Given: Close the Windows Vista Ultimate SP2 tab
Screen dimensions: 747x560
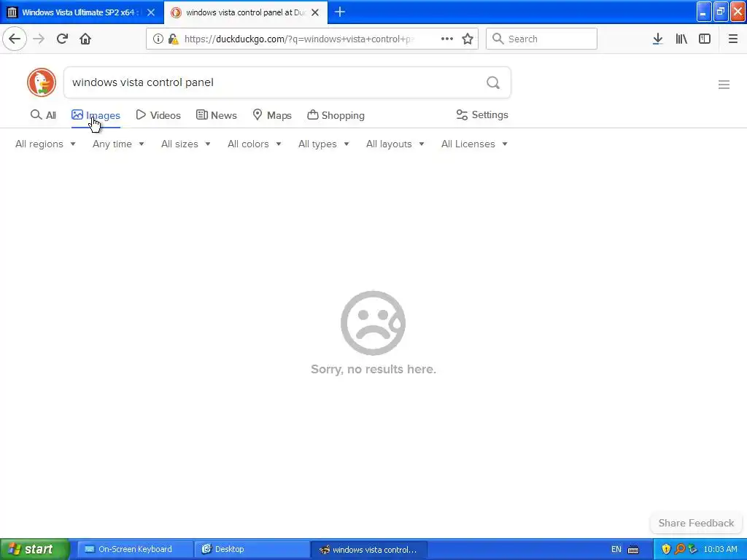Looking at the screenshot, I should 151,12.
